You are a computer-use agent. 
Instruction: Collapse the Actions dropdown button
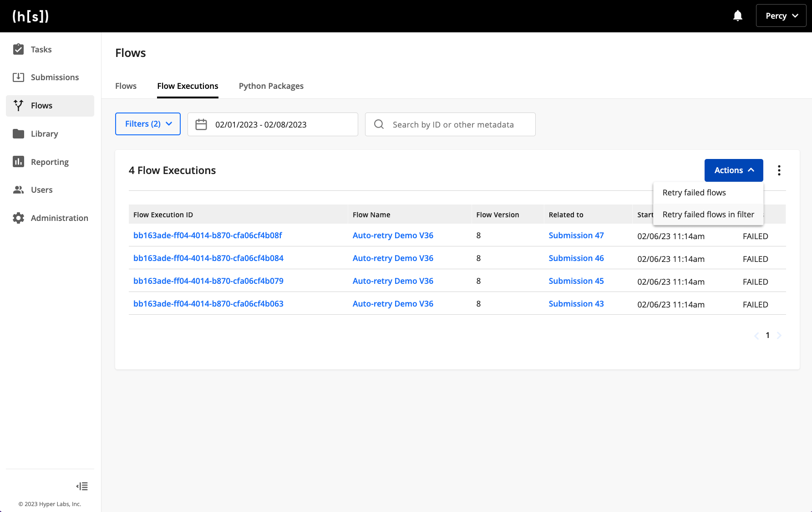(x=734, y=170)
